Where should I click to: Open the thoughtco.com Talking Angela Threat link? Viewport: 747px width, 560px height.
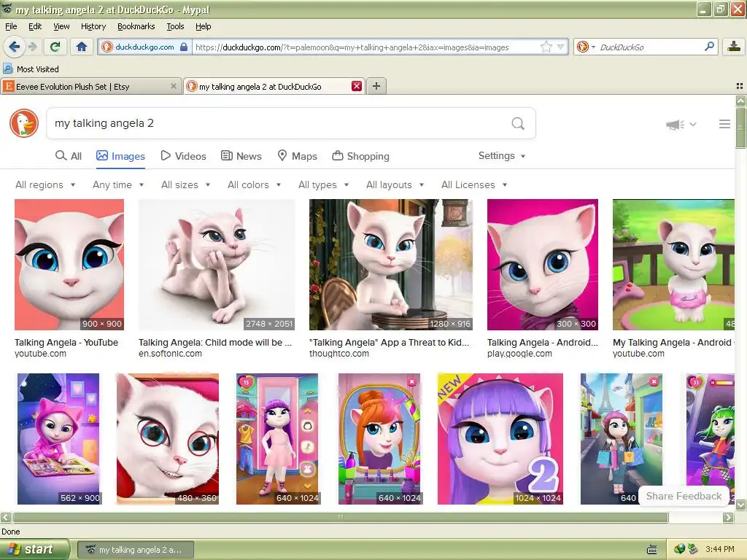point(390,343)
